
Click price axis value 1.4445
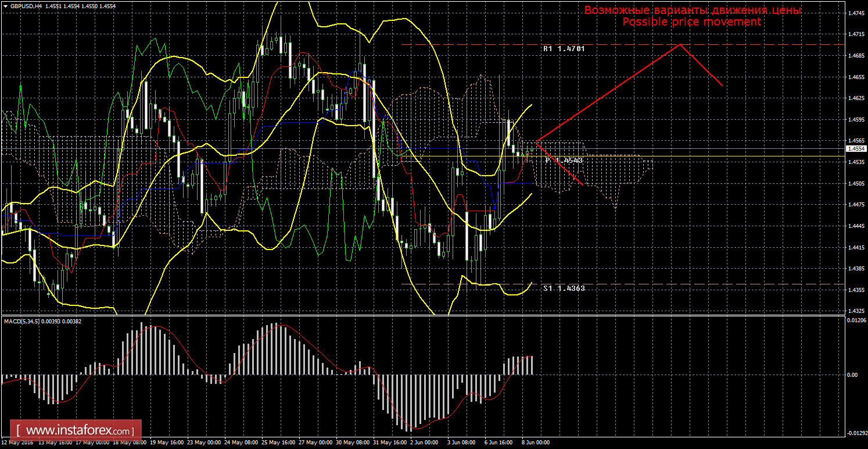click(855, 227)
